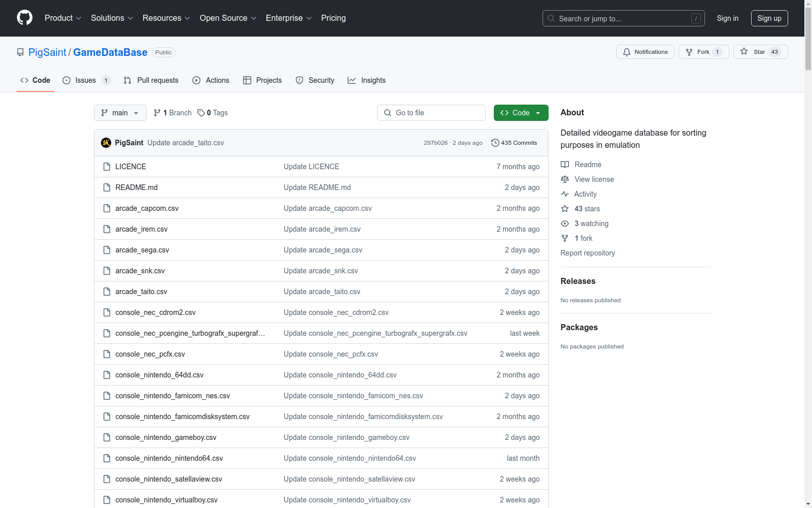Open the main branch selector dropdown

pos(120,113)
